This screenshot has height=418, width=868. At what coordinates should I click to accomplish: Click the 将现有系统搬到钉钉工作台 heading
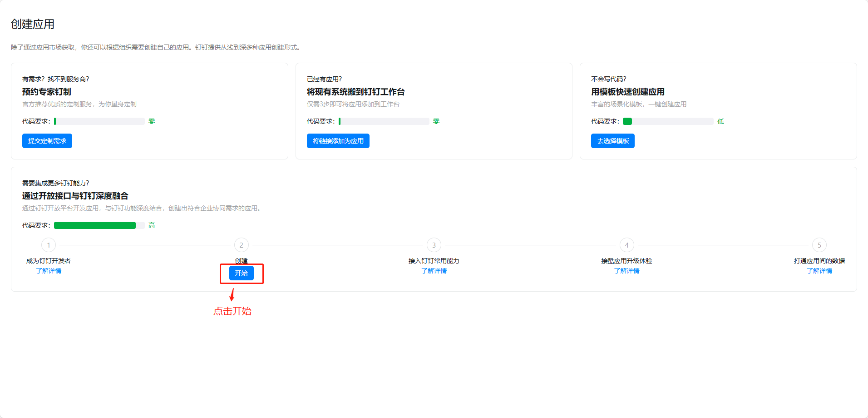[355, 92]
